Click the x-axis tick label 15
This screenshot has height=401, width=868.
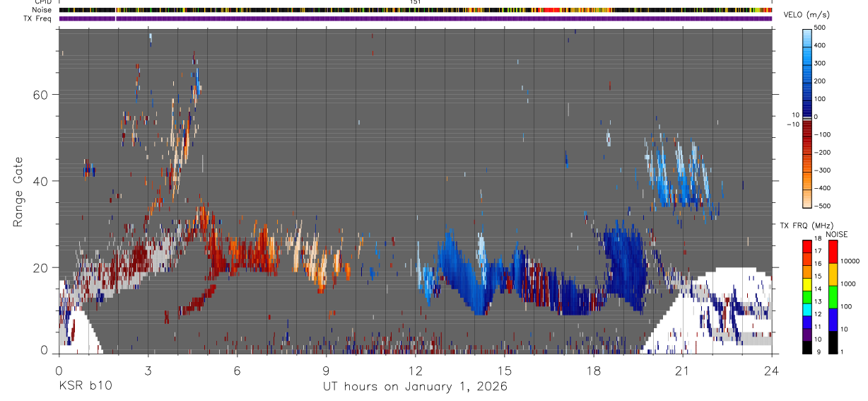pos(505,371)
